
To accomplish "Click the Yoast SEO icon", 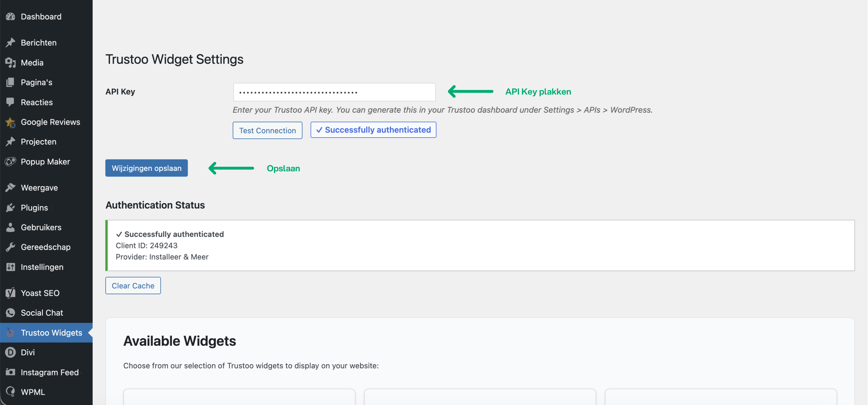I will pyautogui.click(x=10, y=293).
